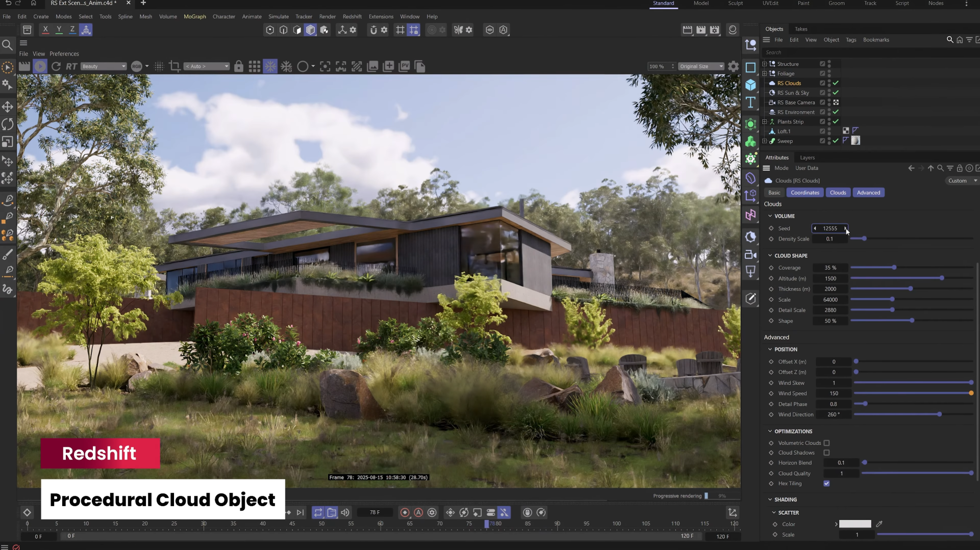980x550 pixels.
Task: Select the Rotate tool in left toolbar
Action: pyautogui.click(x=8, y=124)
